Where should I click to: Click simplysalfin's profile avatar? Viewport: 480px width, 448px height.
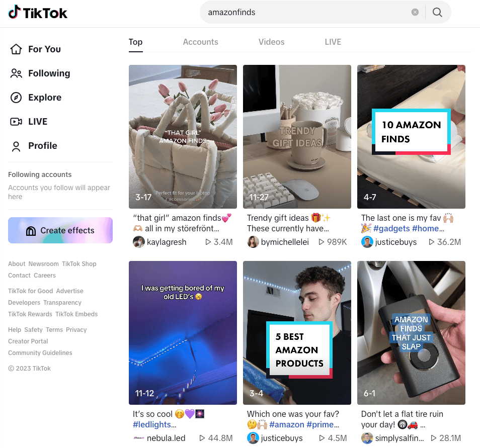pos(367,438)
